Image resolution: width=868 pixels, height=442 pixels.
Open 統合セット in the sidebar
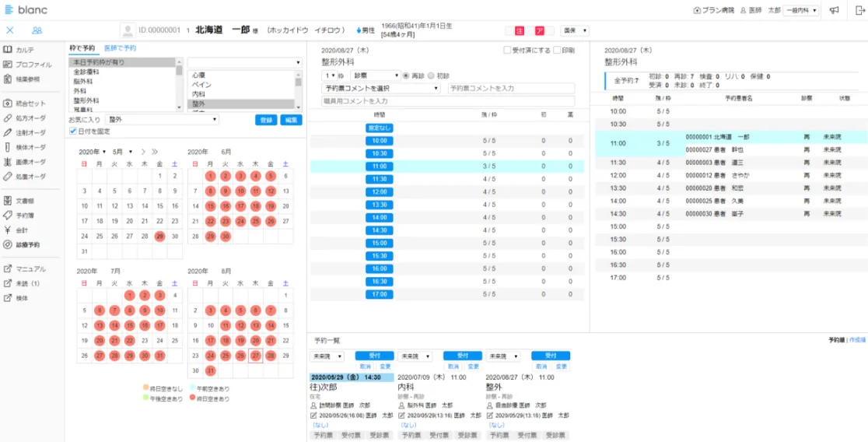[24, 103]
